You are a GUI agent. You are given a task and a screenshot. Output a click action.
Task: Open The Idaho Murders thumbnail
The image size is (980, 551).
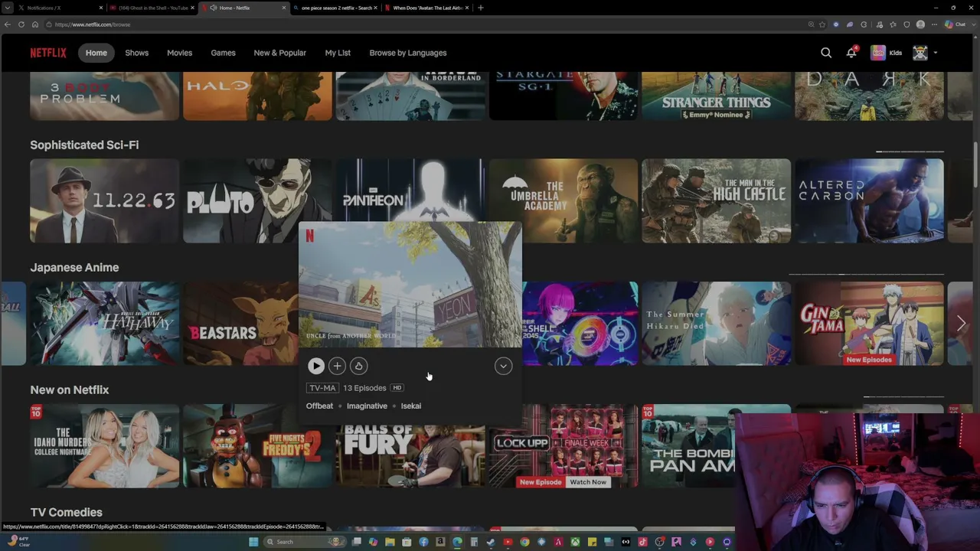click(x=104, y=446)
